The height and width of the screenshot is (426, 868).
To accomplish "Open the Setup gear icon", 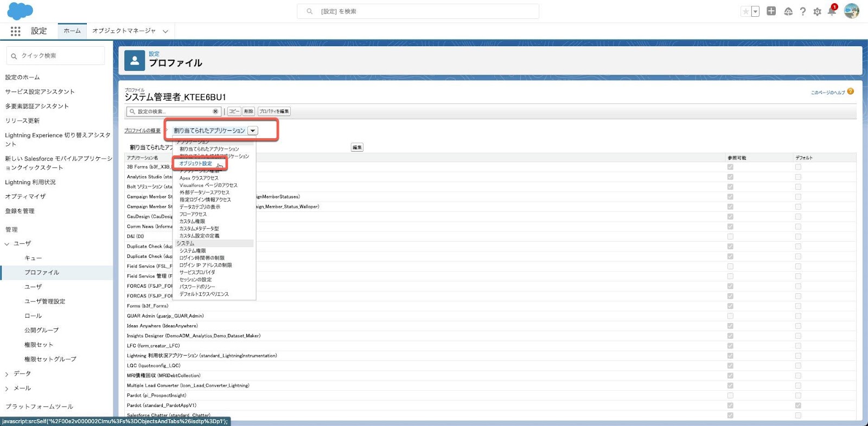I will point(817,11).
